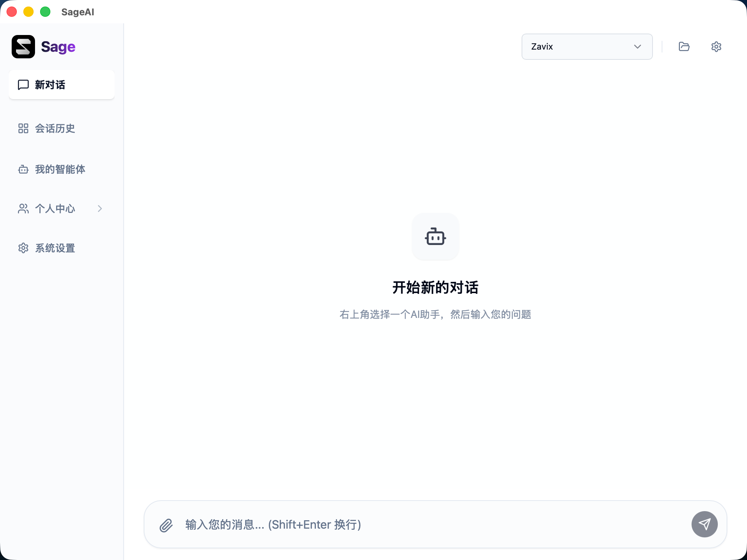
Task: Click the Sage logo icon
Action: point(23,46)
